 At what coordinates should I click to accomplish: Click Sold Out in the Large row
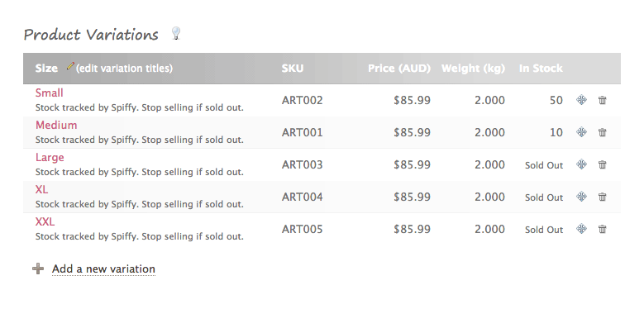[x=544, y=165]
